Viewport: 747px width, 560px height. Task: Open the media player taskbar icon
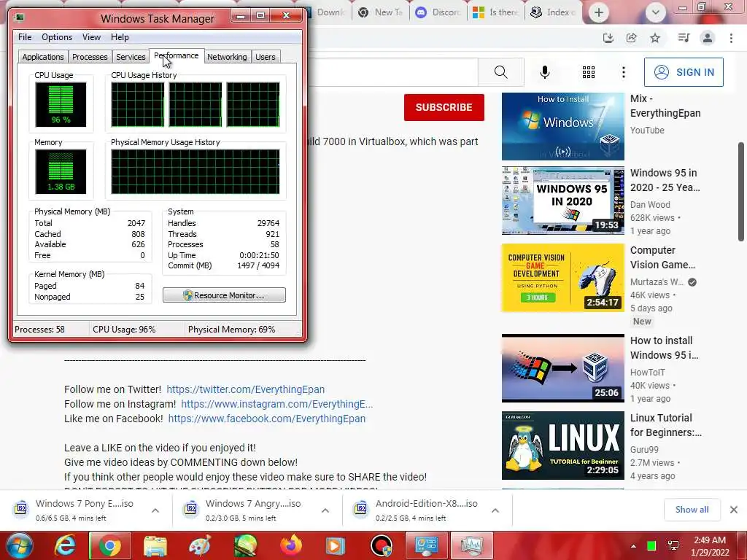[x=336, y=545]
